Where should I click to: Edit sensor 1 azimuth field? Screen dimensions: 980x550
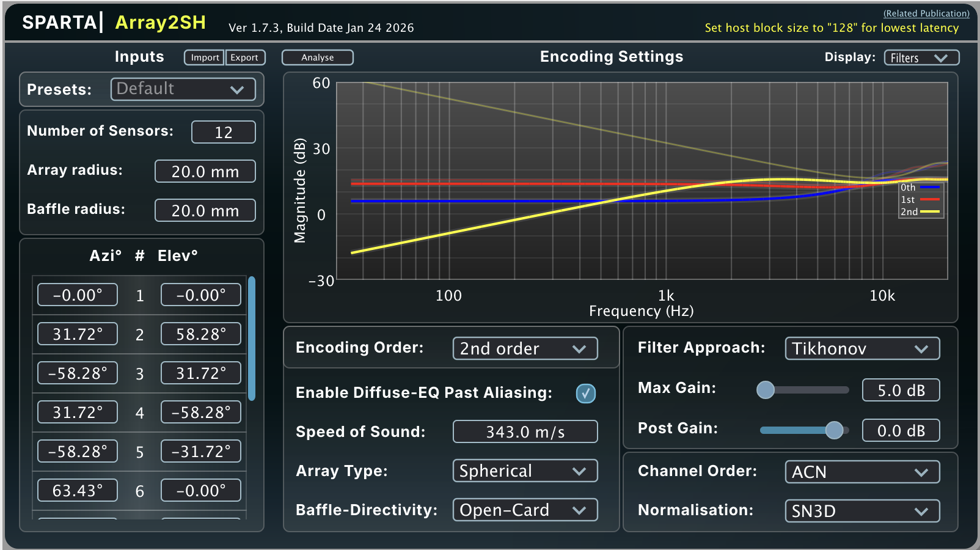click(x=78, y=295)
